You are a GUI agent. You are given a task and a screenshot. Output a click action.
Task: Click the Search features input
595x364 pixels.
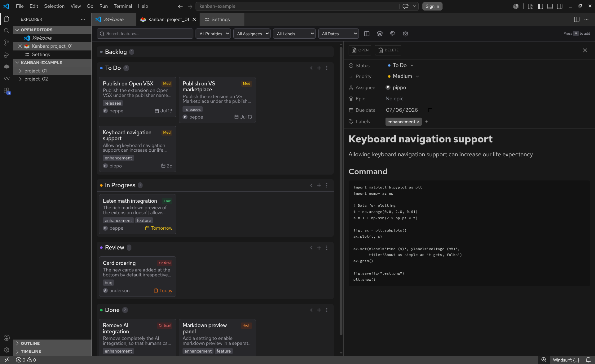point(145,34)
